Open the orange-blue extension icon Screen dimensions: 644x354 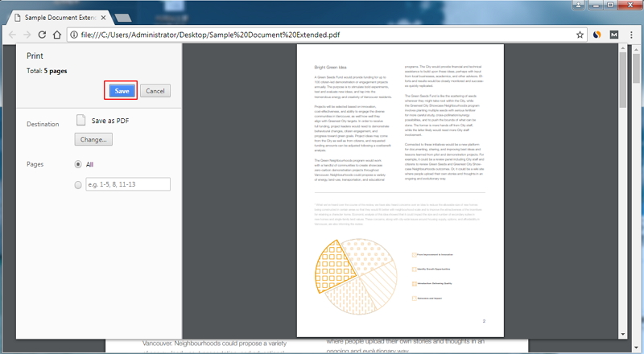(x=597, y=35)
